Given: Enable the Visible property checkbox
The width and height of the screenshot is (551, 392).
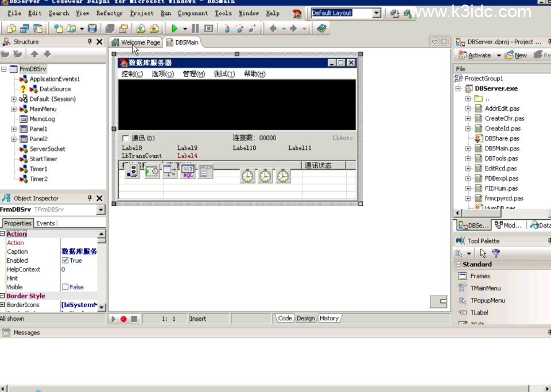Looking at the screenshot, I should coord(65,287).
